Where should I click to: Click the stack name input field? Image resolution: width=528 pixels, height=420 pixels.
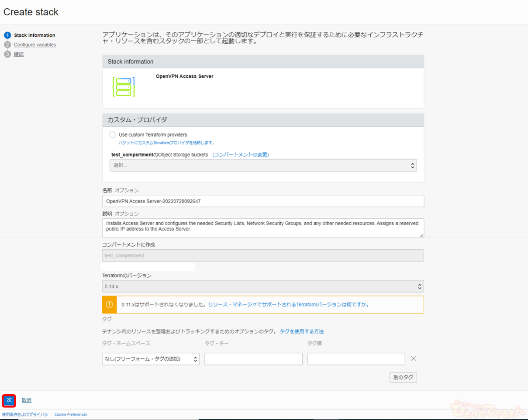[x=263, y=201]
